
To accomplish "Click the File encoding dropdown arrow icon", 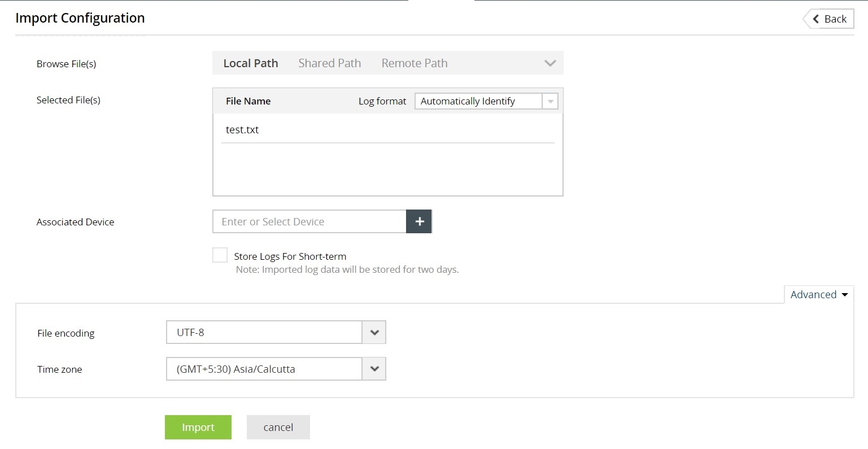I will click(x=373, y=332).
